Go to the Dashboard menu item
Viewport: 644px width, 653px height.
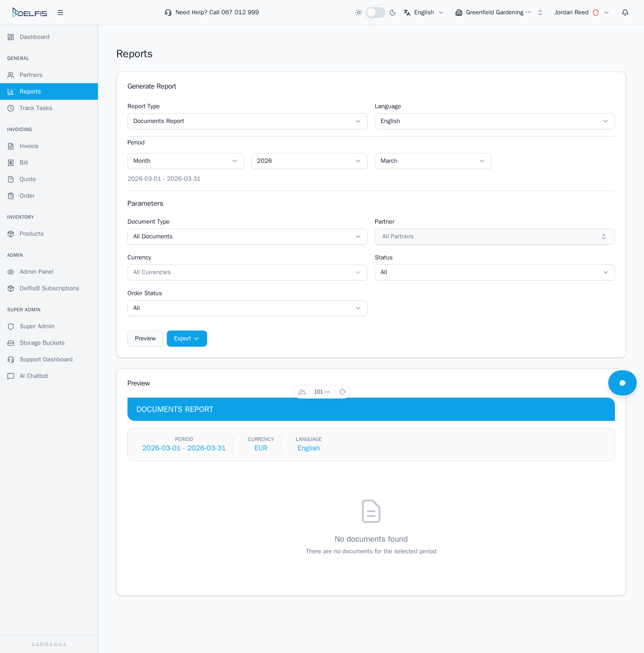(34, 37)
